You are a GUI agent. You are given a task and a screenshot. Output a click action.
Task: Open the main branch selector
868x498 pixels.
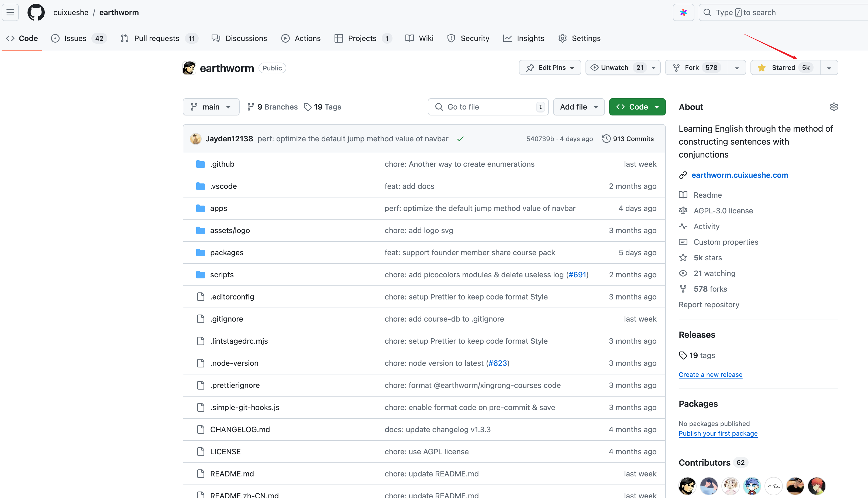point(211,107)
